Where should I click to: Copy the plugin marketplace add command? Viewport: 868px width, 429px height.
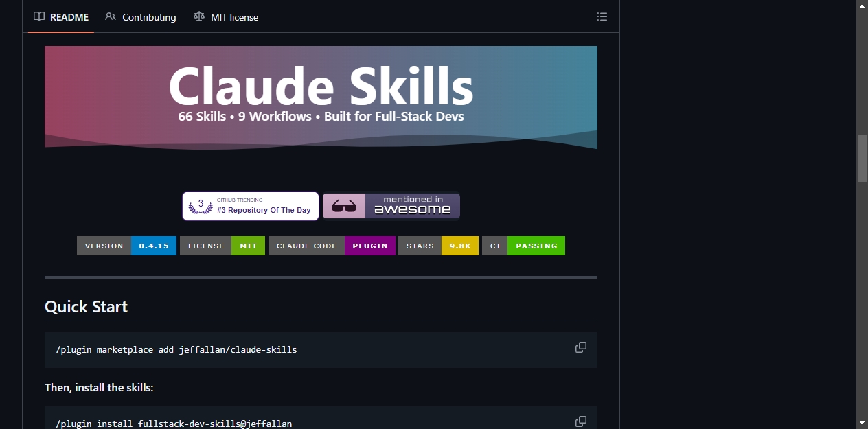click(x=581, y=347)
